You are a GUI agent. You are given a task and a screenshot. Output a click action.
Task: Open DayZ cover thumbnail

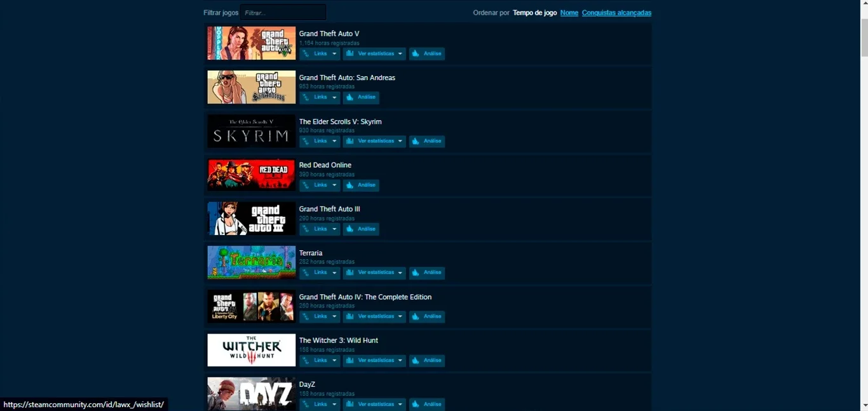pos(252,394)
